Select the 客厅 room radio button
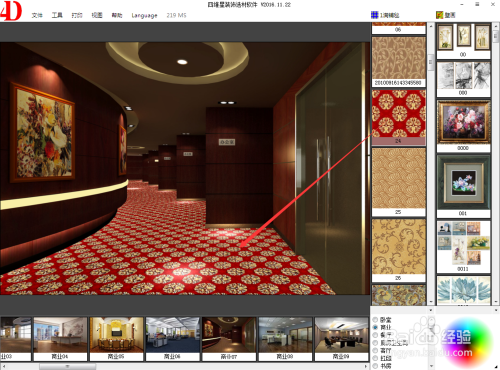 tap(375, 350)
